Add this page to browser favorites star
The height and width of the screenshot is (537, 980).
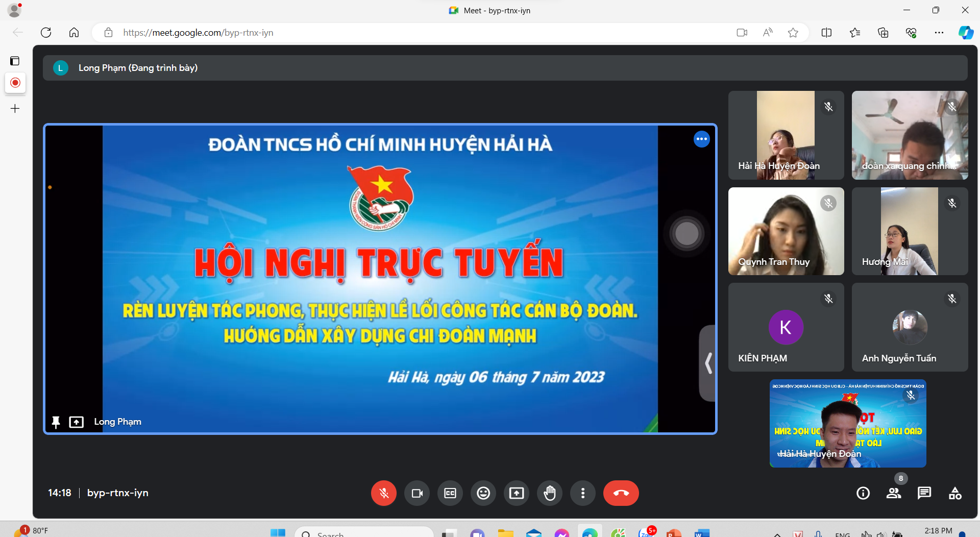(x=793, y=33)
